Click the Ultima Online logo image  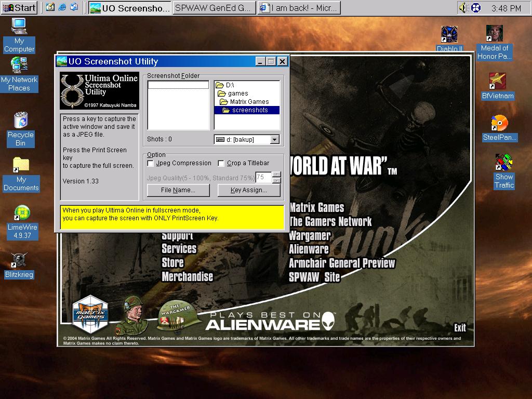99,90
